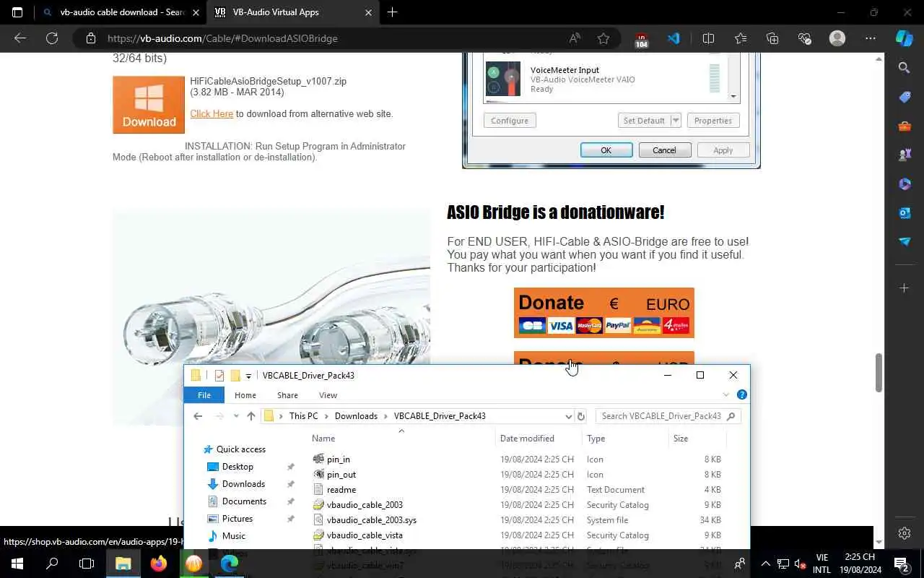Click the orange Windows Download button

tap(149, 105)
